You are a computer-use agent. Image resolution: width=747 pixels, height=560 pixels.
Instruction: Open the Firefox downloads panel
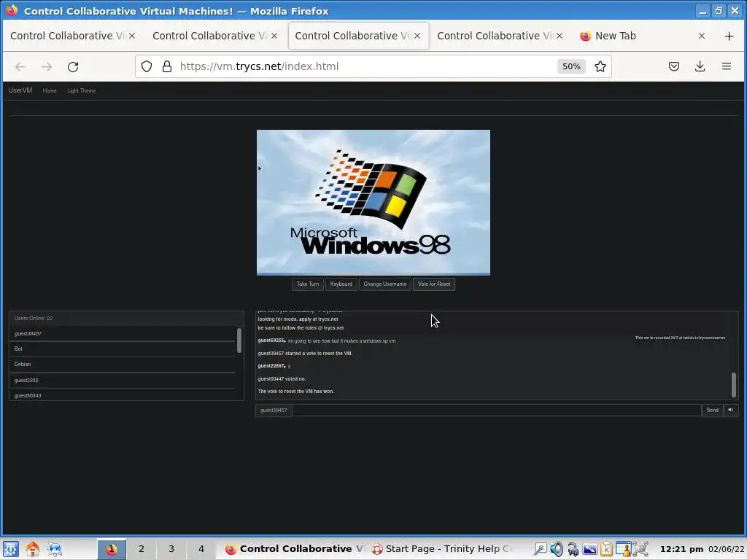[700, 66]
